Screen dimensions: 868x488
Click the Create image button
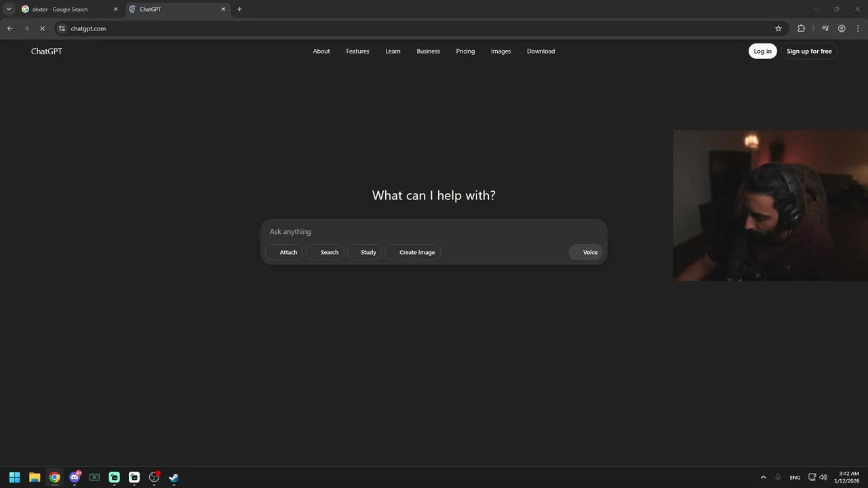[x=413, y=252]
